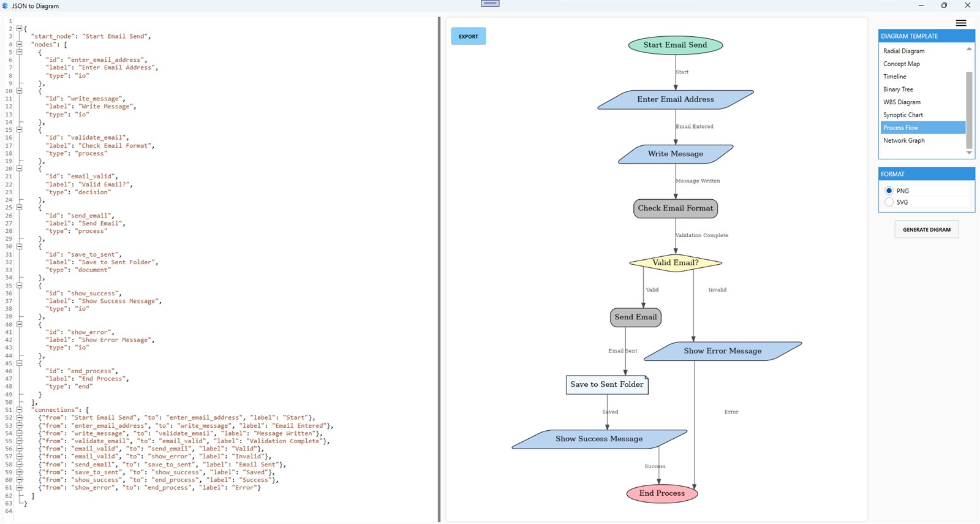This screenshot has width=980, height=524.
Task: Collapse the root object fold at line 2
Action: (x=19, y=29)
